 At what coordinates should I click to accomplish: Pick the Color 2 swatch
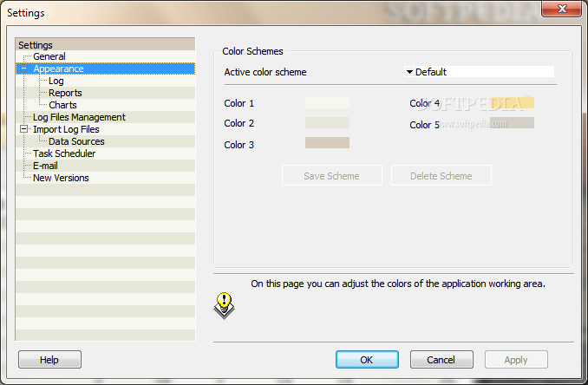click(x=327, y=122)
